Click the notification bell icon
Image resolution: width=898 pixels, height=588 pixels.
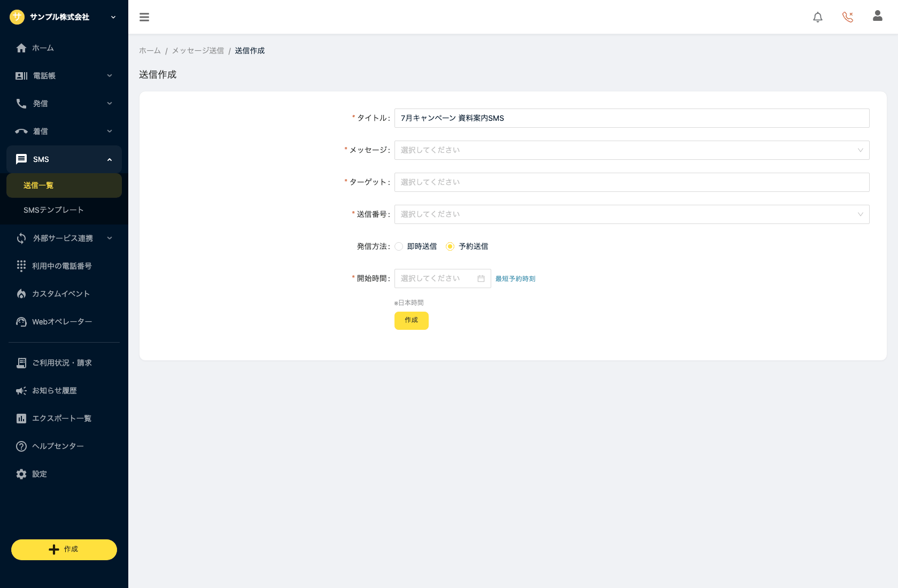pyautogui.click(x=818, y=17)
